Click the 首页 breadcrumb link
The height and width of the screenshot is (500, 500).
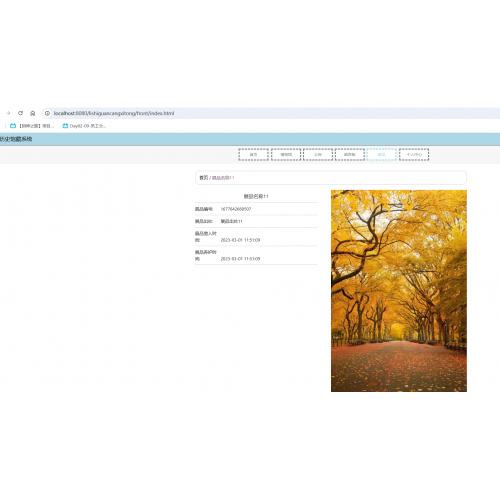pyautogui.click(x=203, y=178)
